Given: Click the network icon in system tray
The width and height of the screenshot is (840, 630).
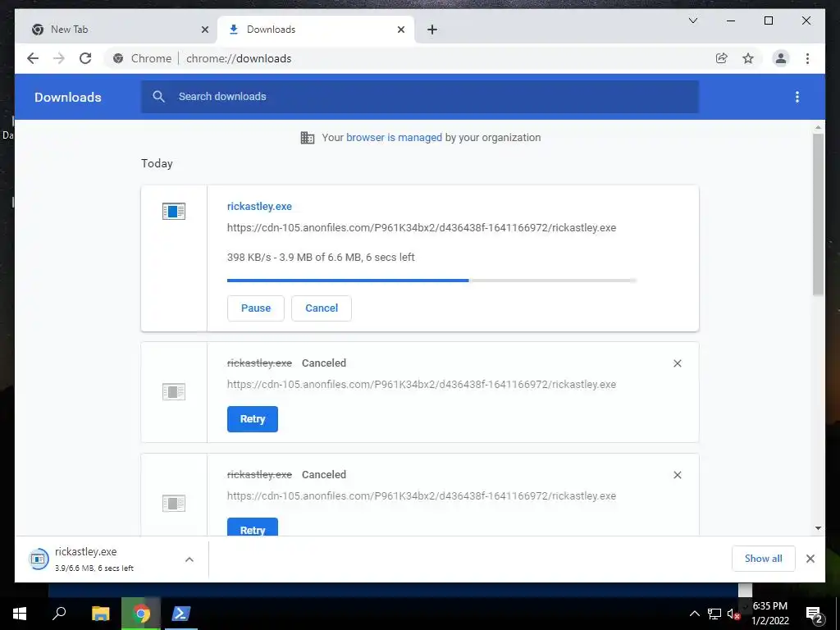Looking at the screenshot, I should [714, 614].
